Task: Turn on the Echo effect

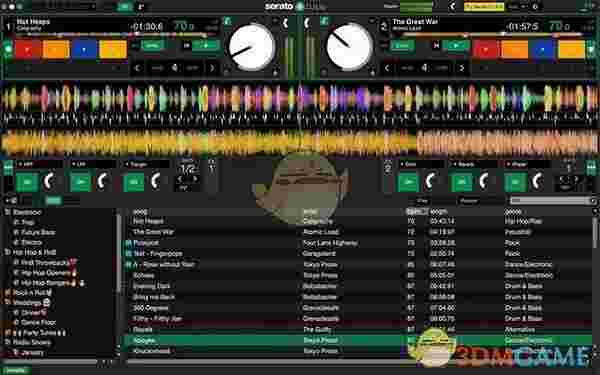Action: pyautogui.click(x=408, y=182)
